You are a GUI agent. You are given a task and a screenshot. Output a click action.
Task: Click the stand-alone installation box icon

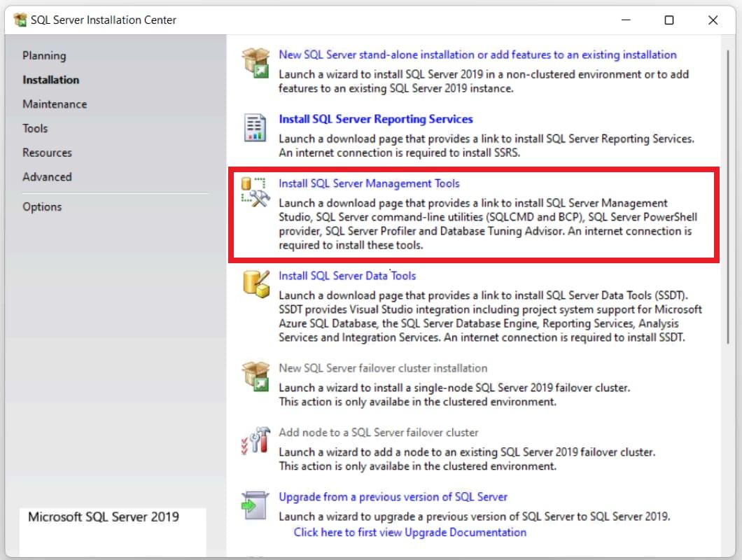(x=255, y=63)
